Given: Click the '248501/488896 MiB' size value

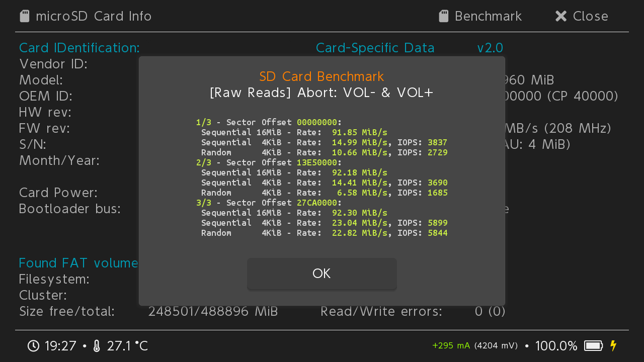Looking at the screenshot, I should pos(213,311).
